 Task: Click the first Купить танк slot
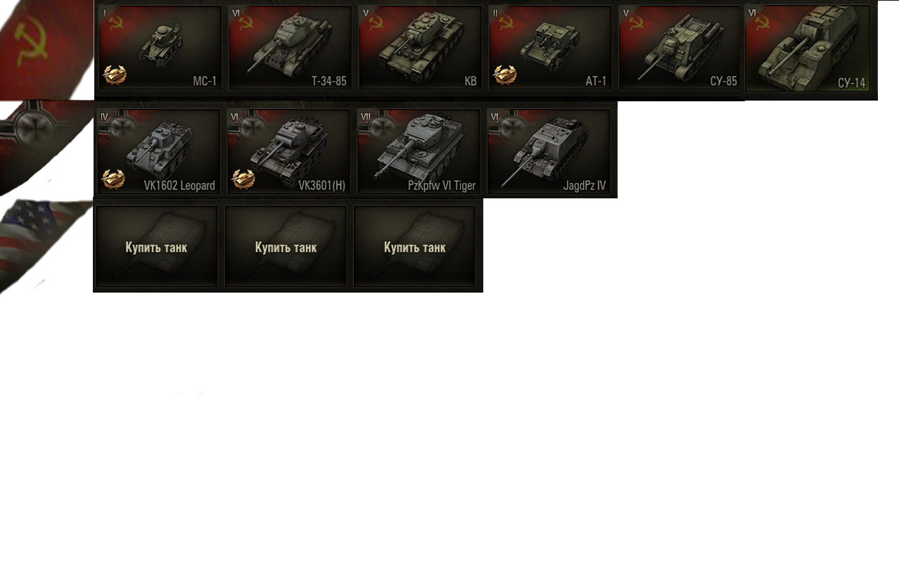(x=156, y=246)
